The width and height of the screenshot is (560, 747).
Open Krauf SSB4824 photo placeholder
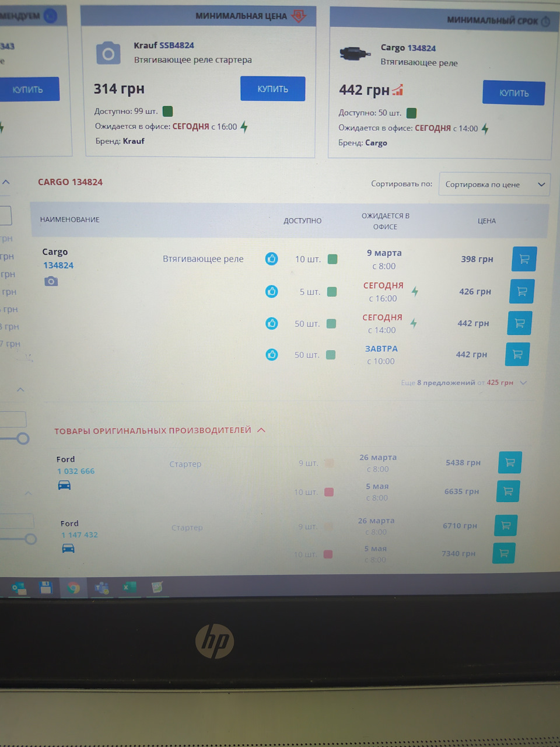click(108, 54)
